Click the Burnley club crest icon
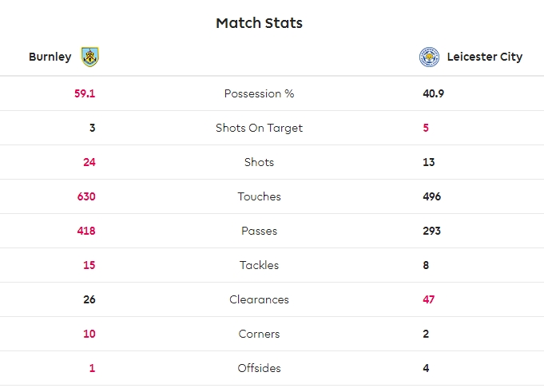Viewport: 544px width, 392px height. pyautogui.click(x=90, y=57)
